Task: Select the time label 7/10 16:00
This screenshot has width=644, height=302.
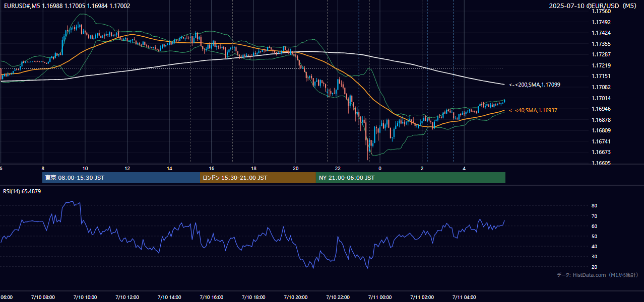Action: [x=212, y=297]
